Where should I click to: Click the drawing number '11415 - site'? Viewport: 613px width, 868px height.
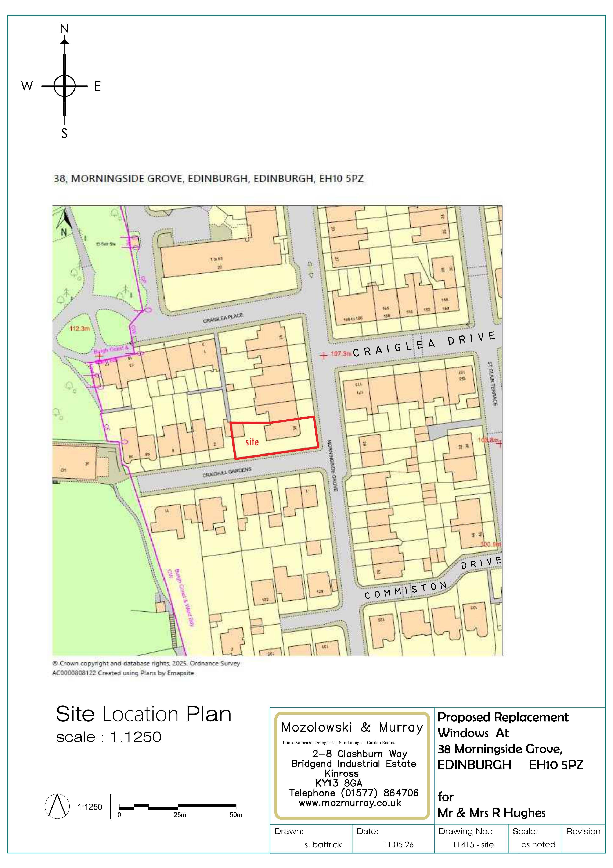pos(473,845)
